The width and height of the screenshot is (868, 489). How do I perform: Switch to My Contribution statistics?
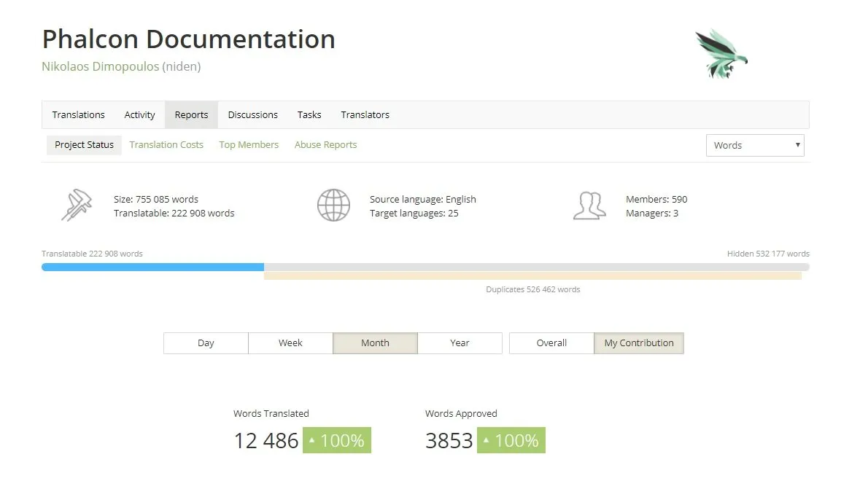[x=640, y=343]
